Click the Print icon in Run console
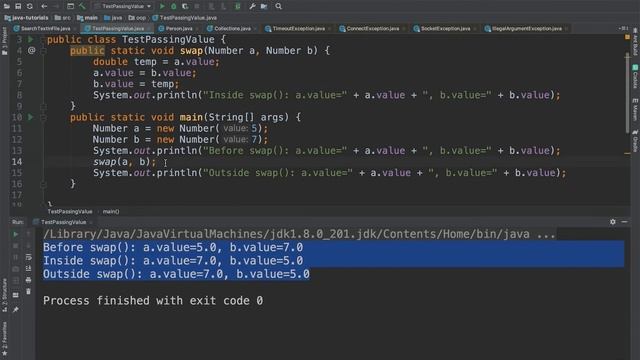The height and width of the screenshot is (360, 640). pos(28,280)
